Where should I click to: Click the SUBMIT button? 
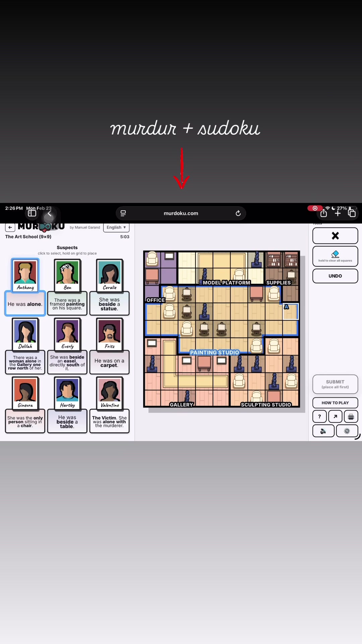(335, 384)
